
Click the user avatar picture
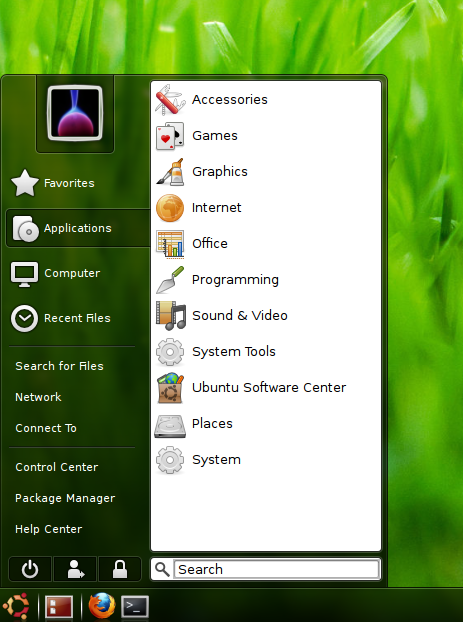click(75, 113)
